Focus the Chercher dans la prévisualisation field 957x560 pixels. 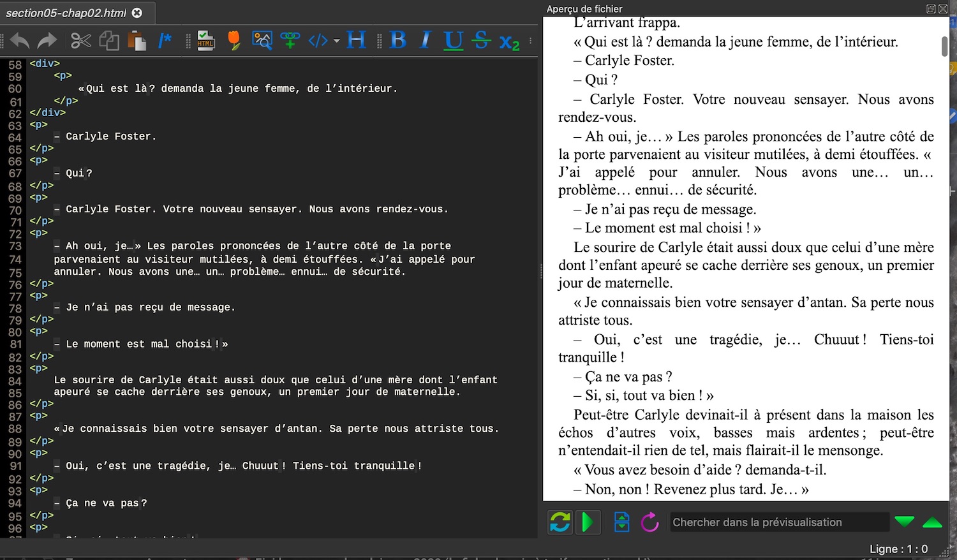779,522
